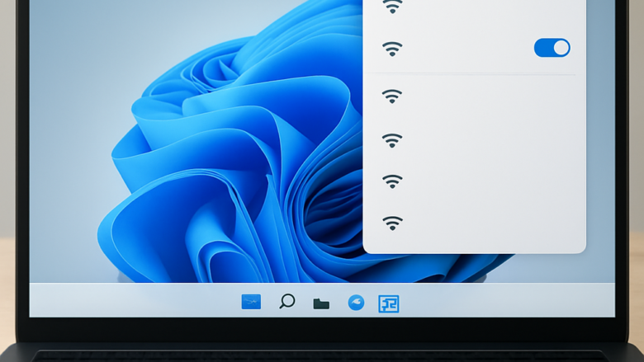The image size is (644, 362).
Task: Open Search with the magnifying glass icon
Action: [287, 301]
